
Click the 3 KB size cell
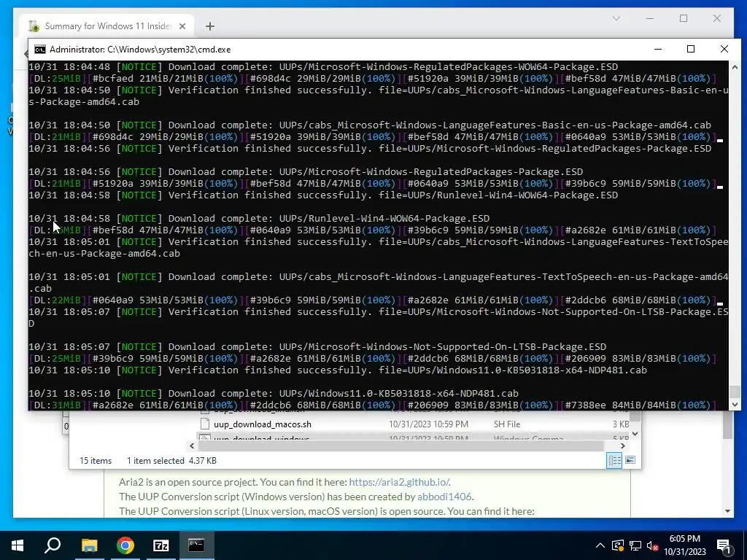(621, 424)
